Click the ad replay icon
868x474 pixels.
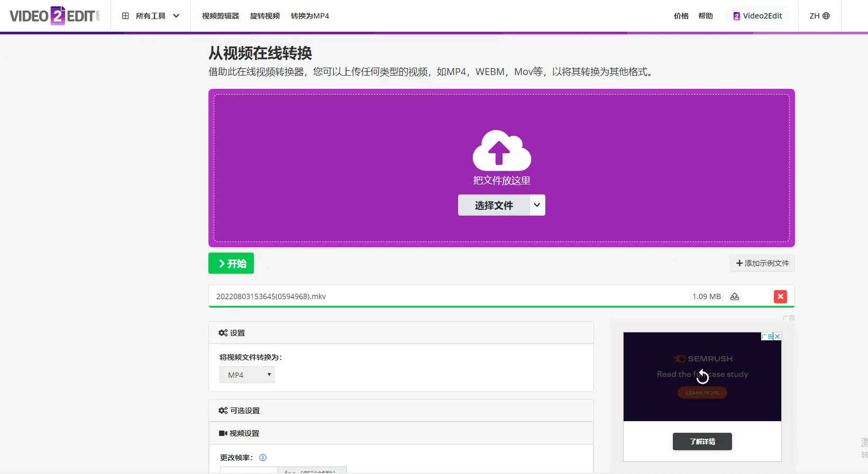[702, 376]
